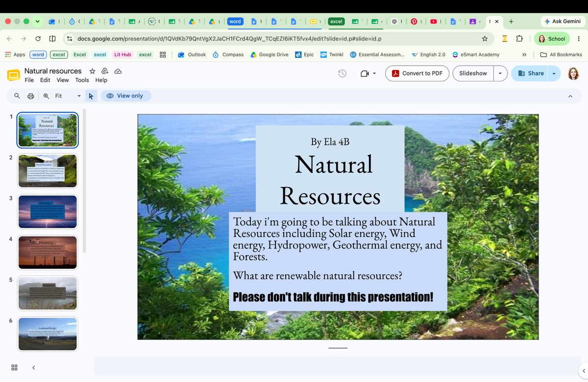Open the All Bookmarks folder
This screenshot has height=382, width=588.
point(561,54)
